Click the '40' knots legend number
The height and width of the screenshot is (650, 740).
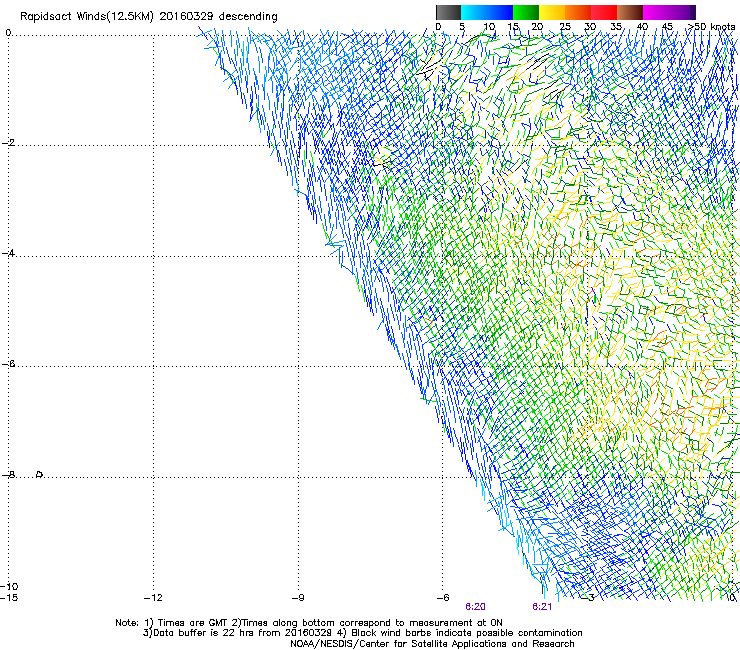(x=642, y=27)
